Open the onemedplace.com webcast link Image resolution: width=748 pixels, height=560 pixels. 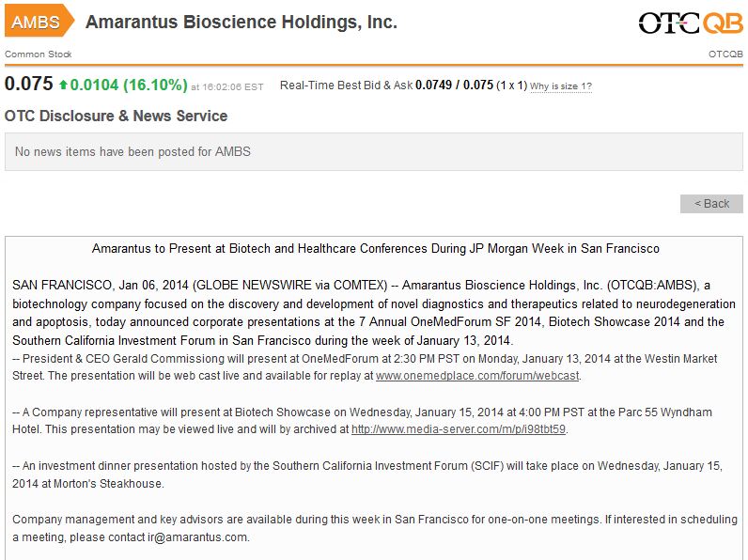click(477, 376)
